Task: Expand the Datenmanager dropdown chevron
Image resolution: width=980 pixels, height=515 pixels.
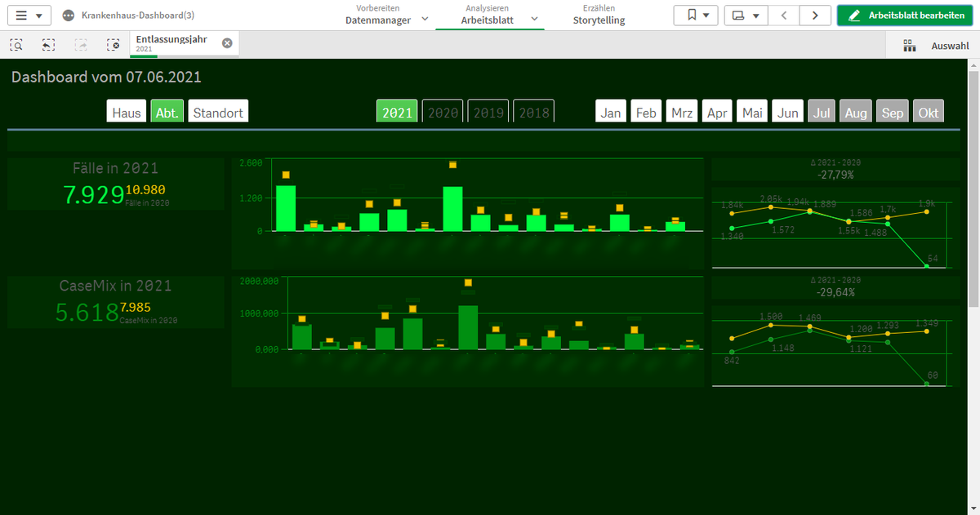Action: coord(424,19)
